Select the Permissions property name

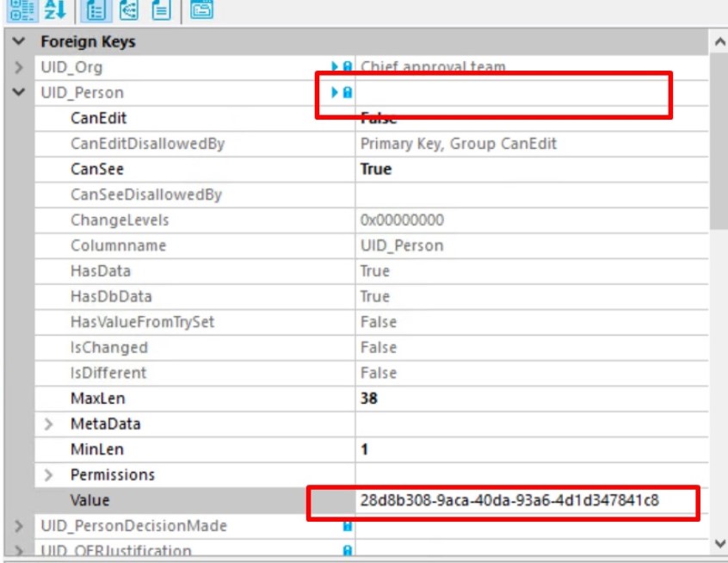tap(113, 474)
